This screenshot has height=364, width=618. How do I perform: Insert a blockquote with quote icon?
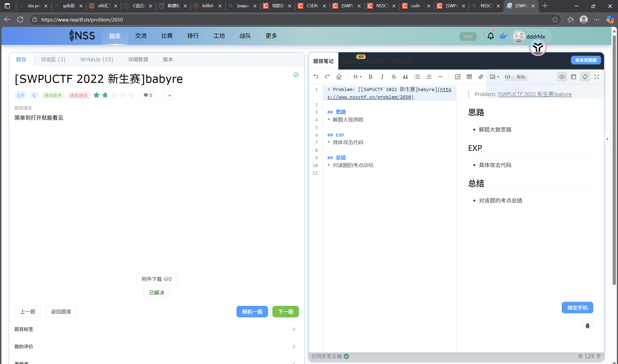point(405,77)
